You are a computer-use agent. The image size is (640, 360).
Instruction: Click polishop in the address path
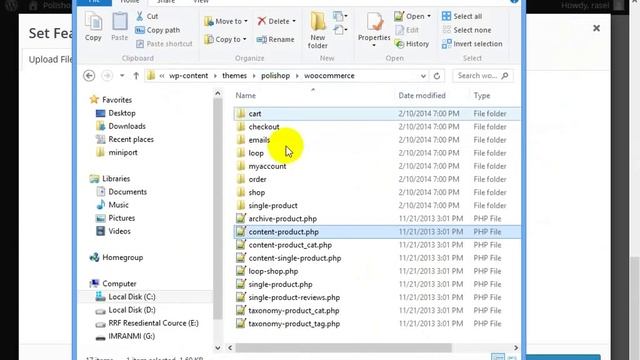click(275, 76)
